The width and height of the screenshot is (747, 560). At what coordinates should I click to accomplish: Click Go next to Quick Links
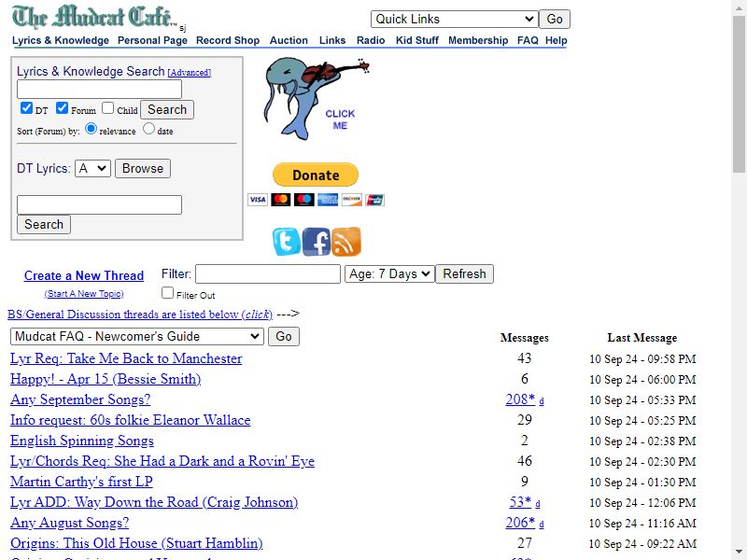(x=555, y=19)
